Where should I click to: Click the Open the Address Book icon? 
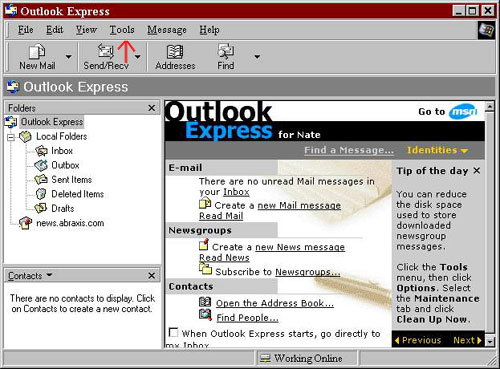click(205, 302)
